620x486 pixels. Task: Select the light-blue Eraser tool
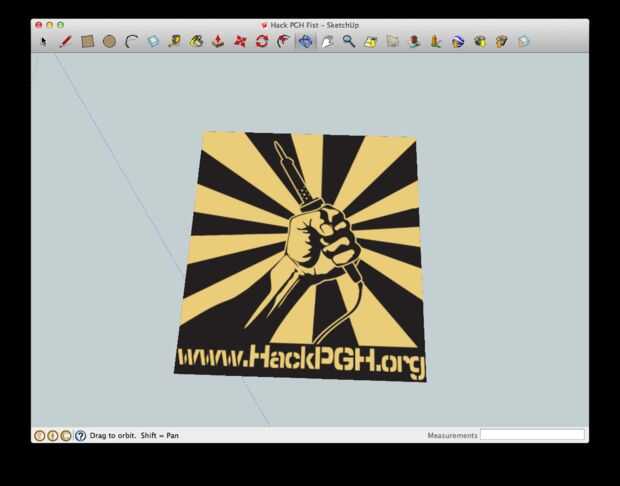[x=153, y=41]
